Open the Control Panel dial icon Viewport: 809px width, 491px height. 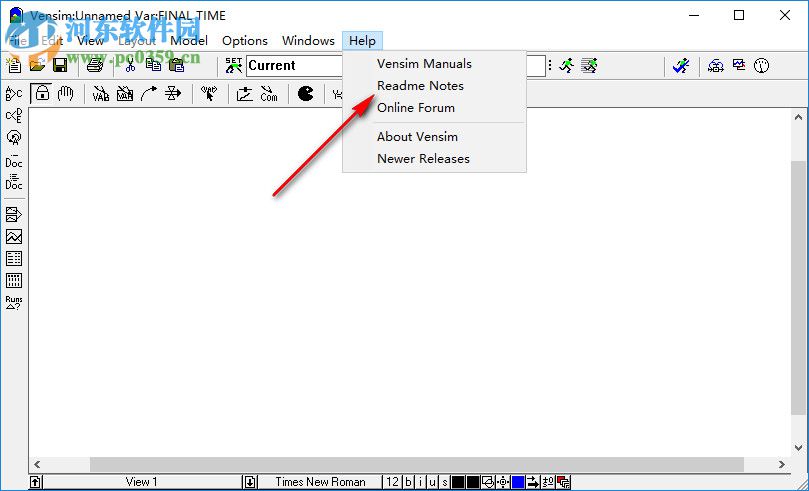[762, 66]
